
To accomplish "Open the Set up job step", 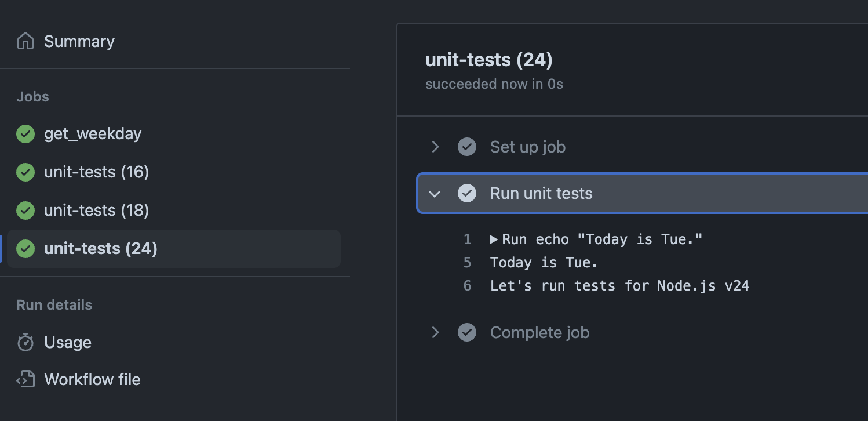I will click(x=528, y=147).
